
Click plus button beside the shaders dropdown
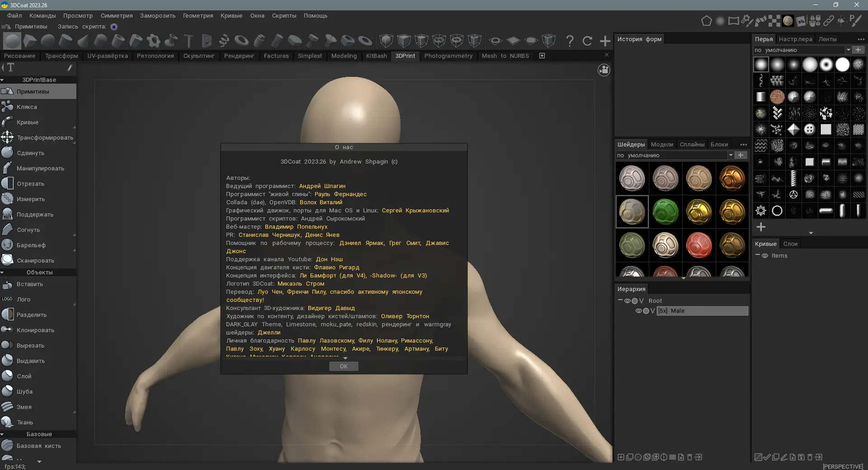(x=741, y=155)
